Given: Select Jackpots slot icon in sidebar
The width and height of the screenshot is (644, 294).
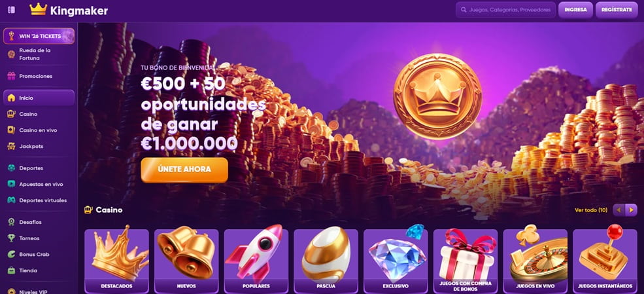Looking at the screenshot, I should click(x=11, y=146).
